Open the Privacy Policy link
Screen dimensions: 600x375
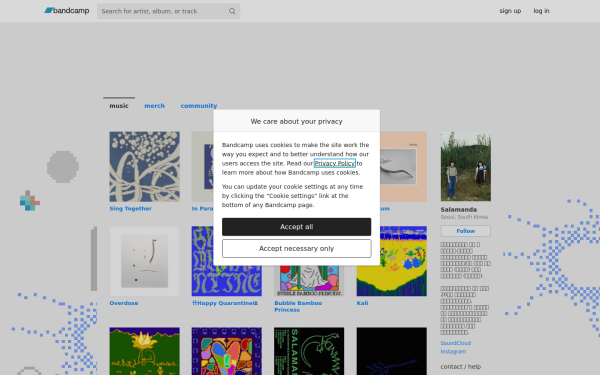pos(334,163)
